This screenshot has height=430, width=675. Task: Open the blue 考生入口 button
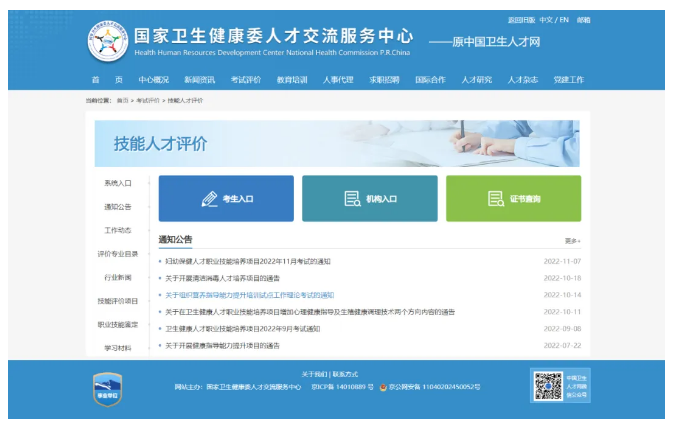226,198
